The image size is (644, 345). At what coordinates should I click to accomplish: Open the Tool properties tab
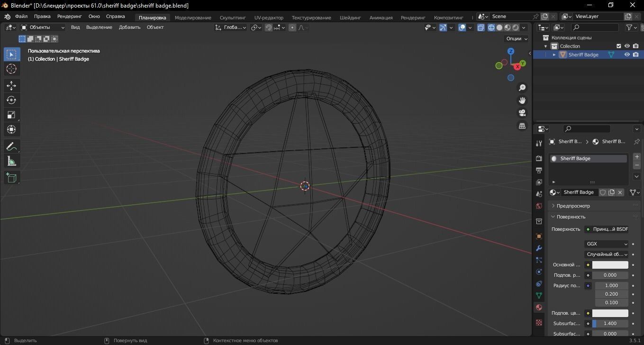point(539,144)
